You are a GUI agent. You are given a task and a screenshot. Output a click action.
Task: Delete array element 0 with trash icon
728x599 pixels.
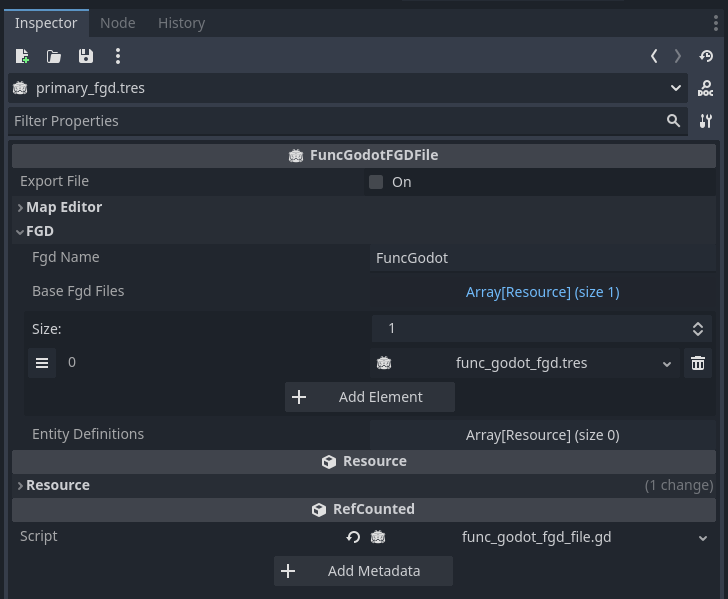coord(698,363)
